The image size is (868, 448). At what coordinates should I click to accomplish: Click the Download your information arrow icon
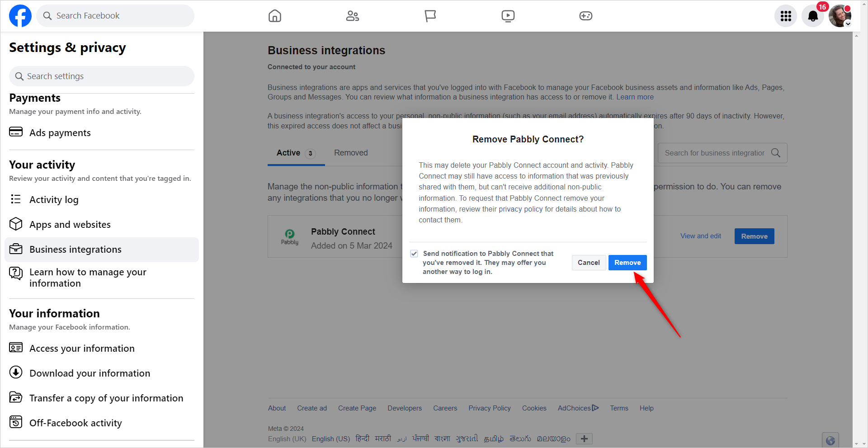coord(16,372)
